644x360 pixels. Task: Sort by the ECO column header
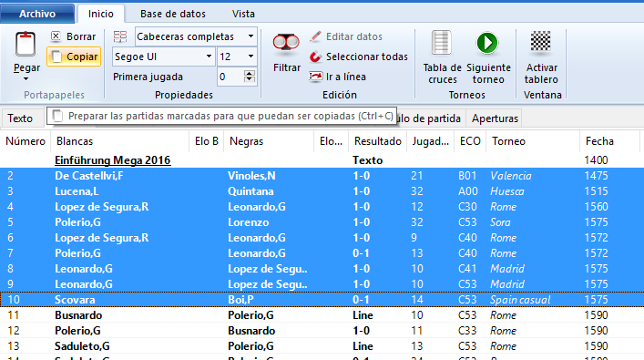pyautogui.click(x=470, y=141)
